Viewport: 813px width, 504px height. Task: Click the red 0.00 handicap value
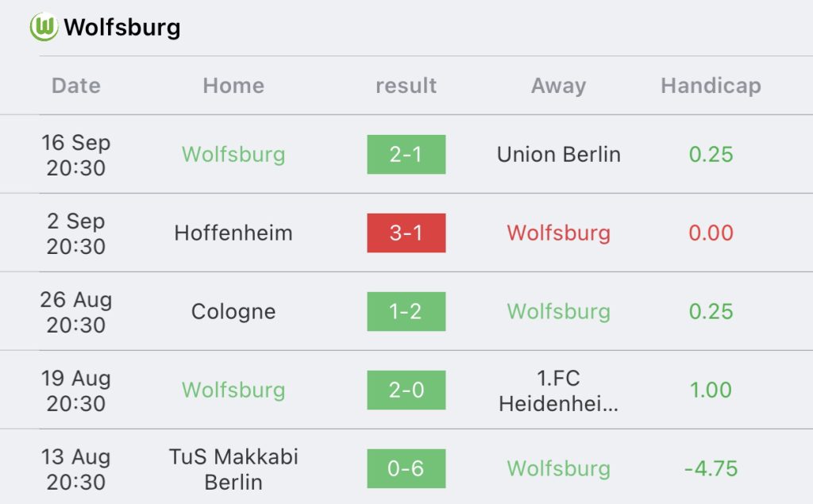[711, 233]
